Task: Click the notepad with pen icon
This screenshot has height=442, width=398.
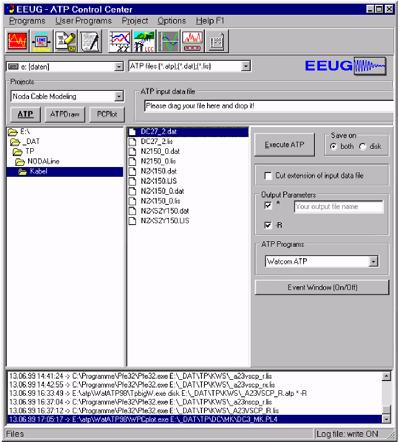Action: pyautogui.click(x=90, y=41)
